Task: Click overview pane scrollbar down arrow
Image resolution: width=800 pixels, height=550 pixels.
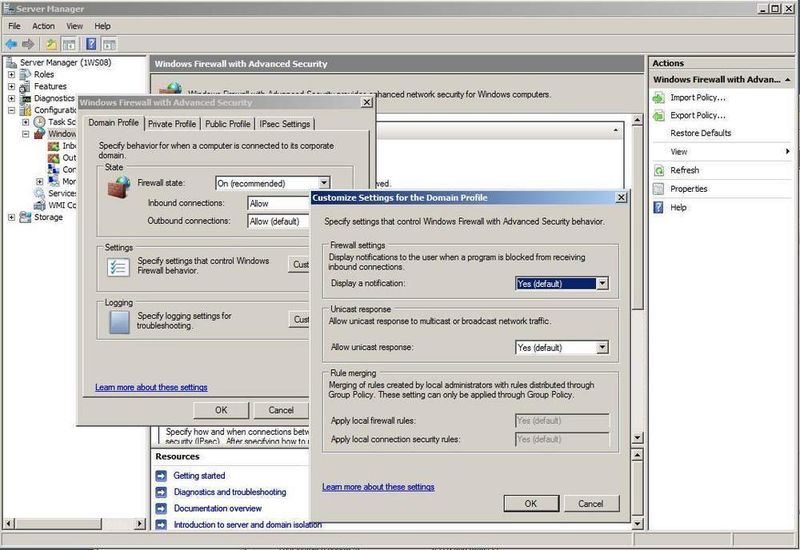Action: [637, 438]
